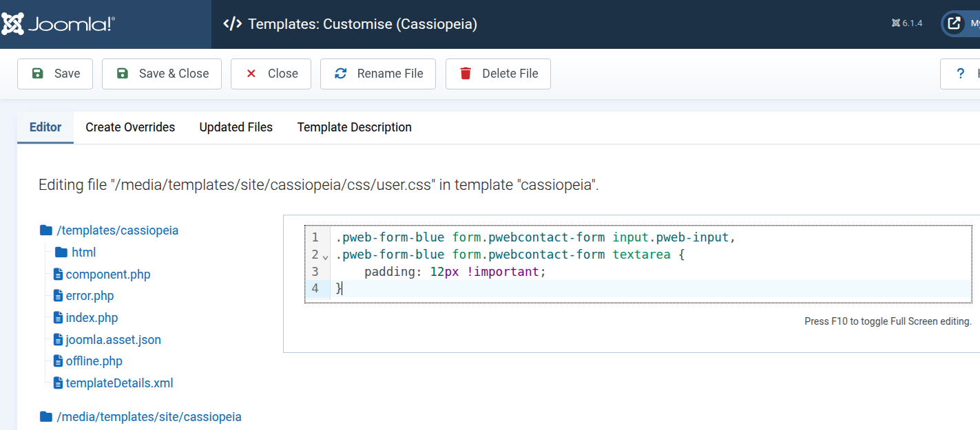Switch to Create Overrides tab
This screenshot has height=430, width=980.
pyautogui.click(x=130, y=127)
